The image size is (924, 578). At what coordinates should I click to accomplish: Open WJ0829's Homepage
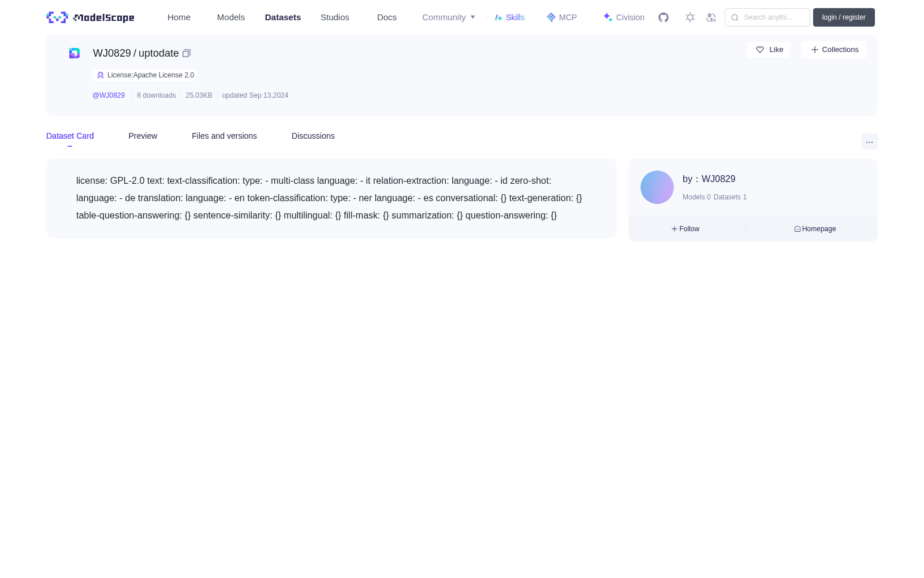[815, 229]
